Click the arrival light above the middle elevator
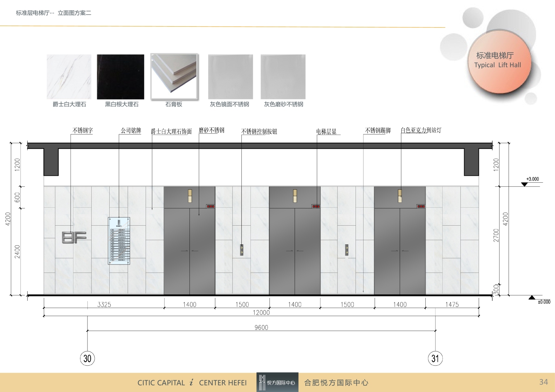Screen dimensions: 555x392 coord(295,196)
